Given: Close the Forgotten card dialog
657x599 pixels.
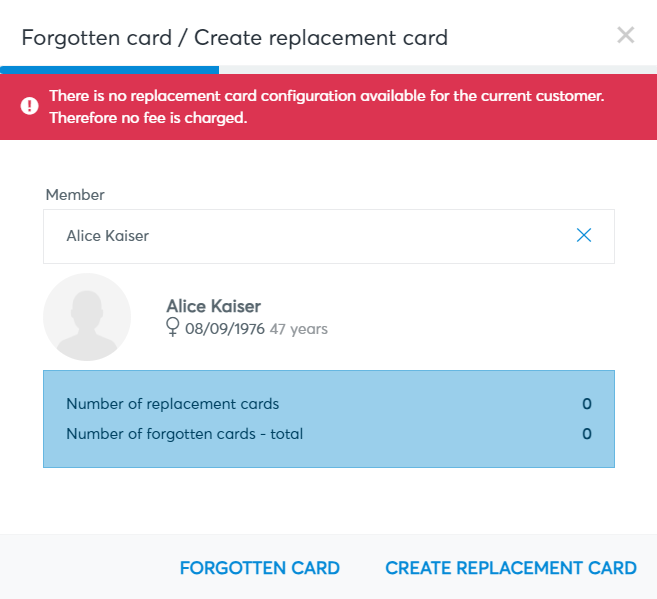Looking at the screenshot, I should (x=626, y=35).
